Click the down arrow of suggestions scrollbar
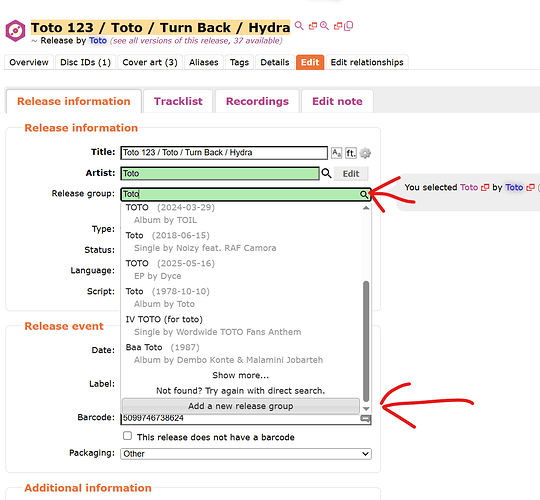 pyautogui.click(x=366, y=409)
